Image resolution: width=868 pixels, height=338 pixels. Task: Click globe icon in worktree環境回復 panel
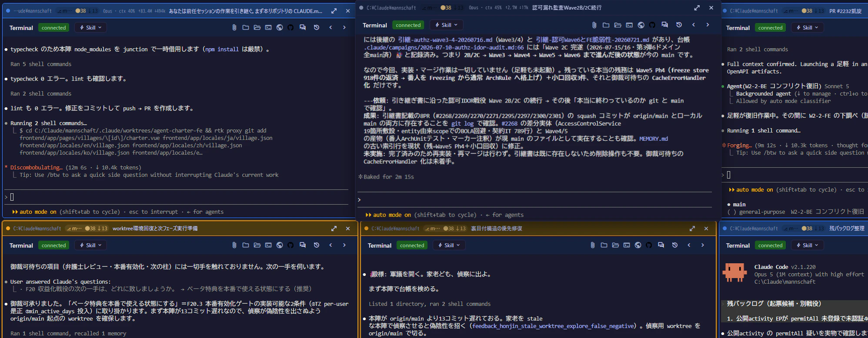pos(280,245)
